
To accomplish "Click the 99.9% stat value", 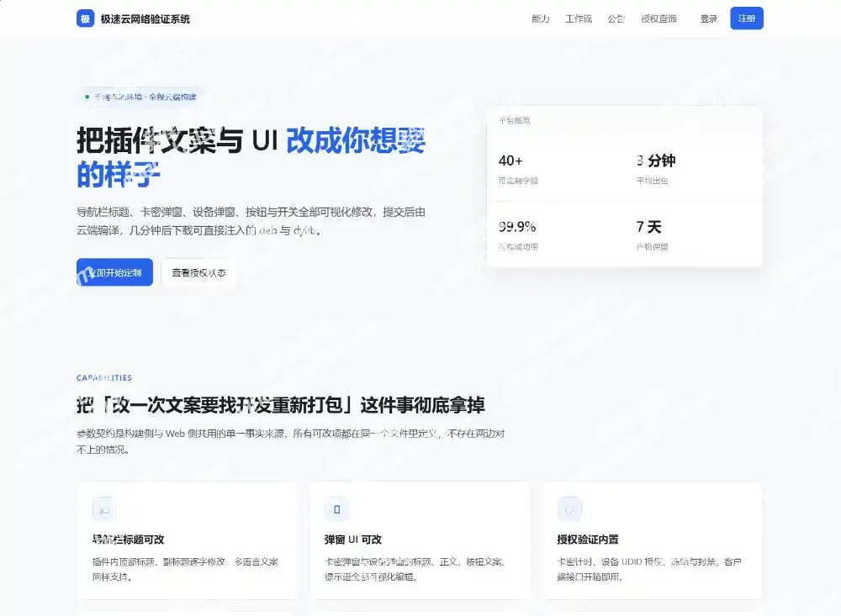I will 517,227.
